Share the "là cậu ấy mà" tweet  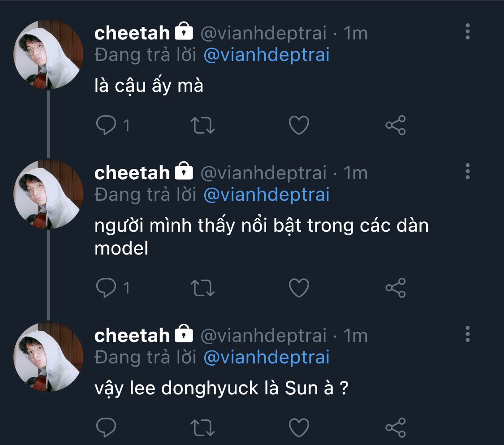396,125
